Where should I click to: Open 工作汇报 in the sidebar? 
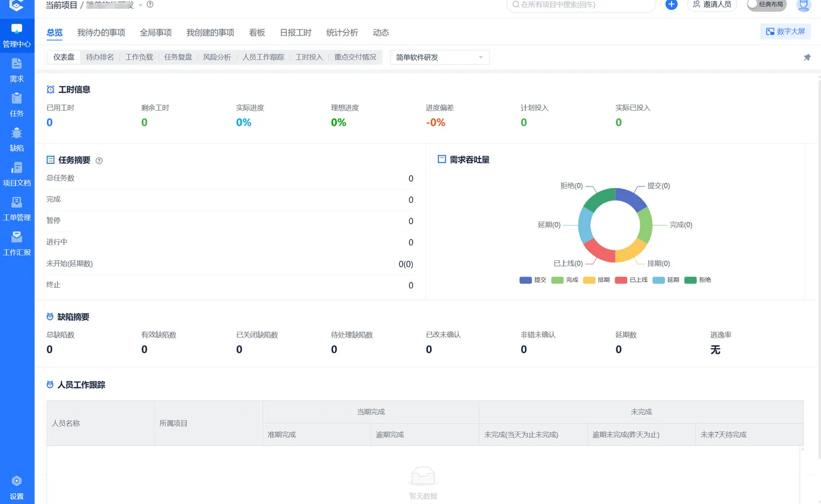pyautogui.click(x=17, y=243)
